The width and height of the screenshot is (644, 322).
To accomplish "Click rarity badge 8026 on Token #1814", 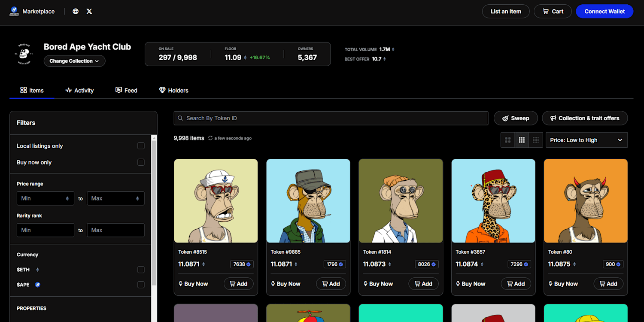I will (x=427, y=264).
